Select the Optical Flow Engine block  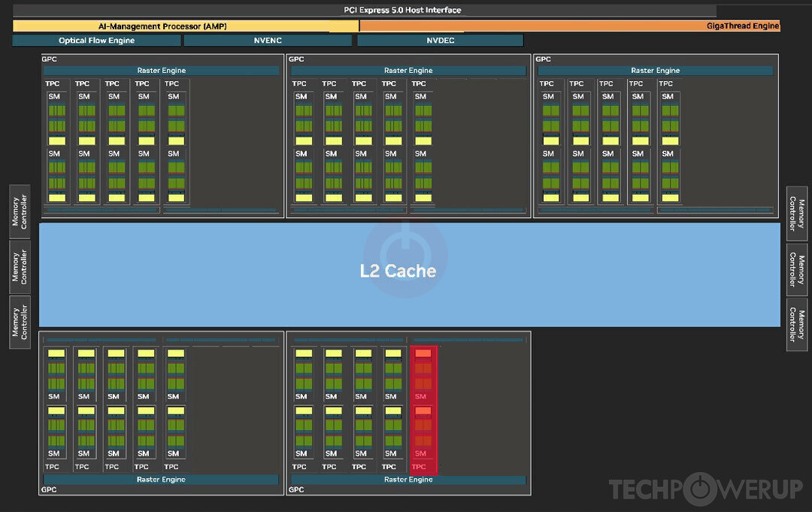(97, 41)
